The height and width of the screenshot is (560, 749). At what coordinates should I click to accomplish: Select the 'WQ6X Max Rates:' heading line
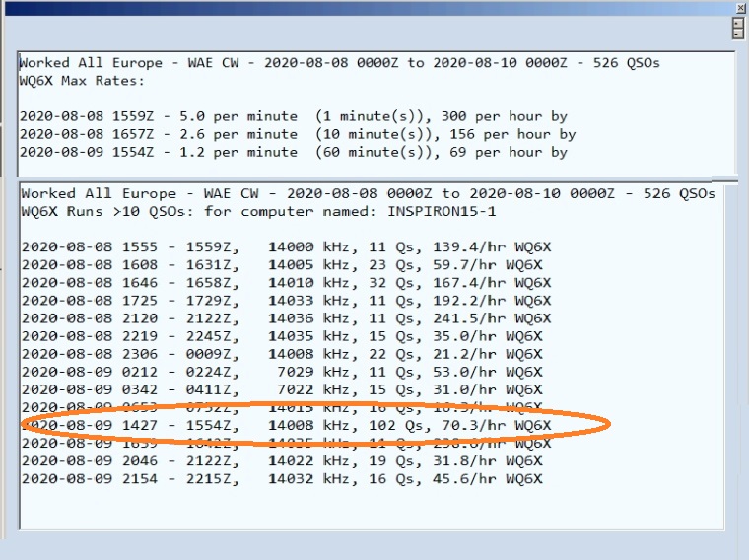tap(82, 80)
